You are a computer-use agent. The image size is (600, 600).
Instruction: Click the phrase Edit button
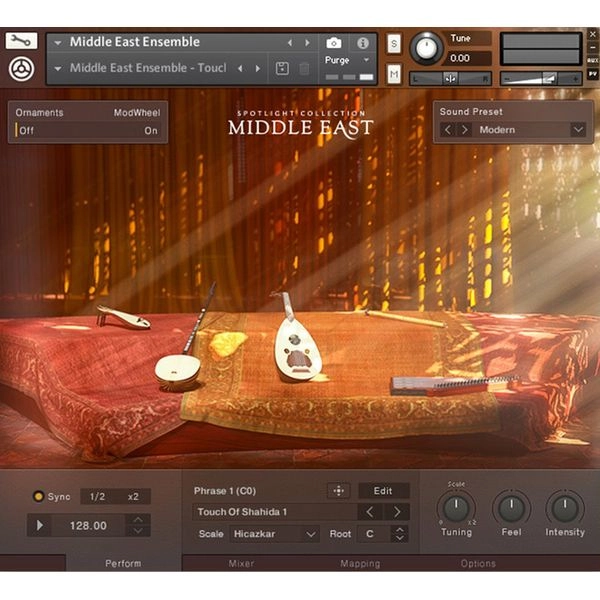383,491
